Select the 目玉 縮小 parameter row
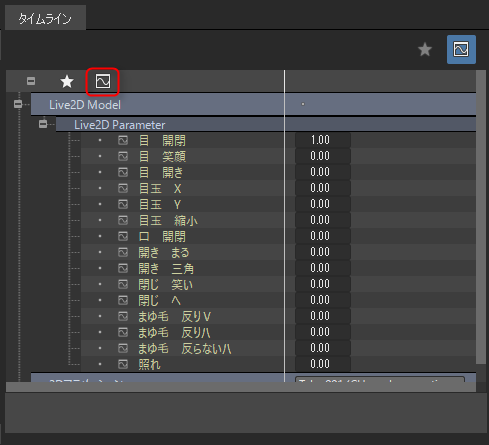The width and height of the screenshot is (489, 445). pyautogui.click(x=278, y=220)
